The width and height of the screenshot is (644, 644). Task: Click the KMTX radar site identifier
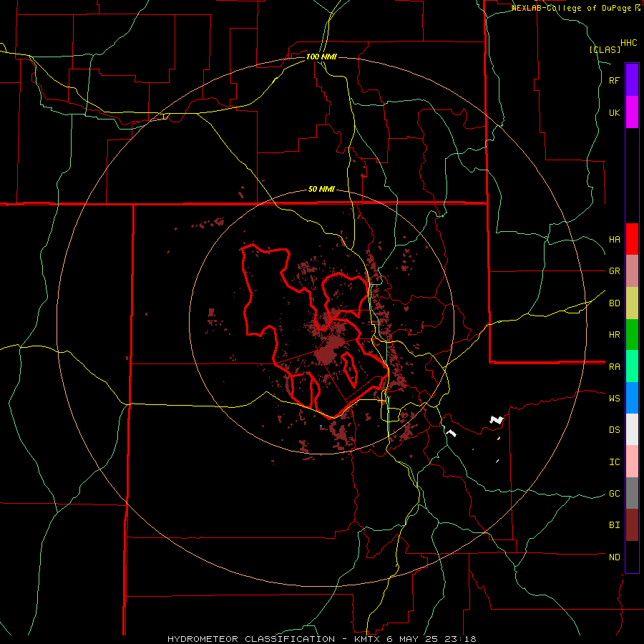click(x=369, y=639)
